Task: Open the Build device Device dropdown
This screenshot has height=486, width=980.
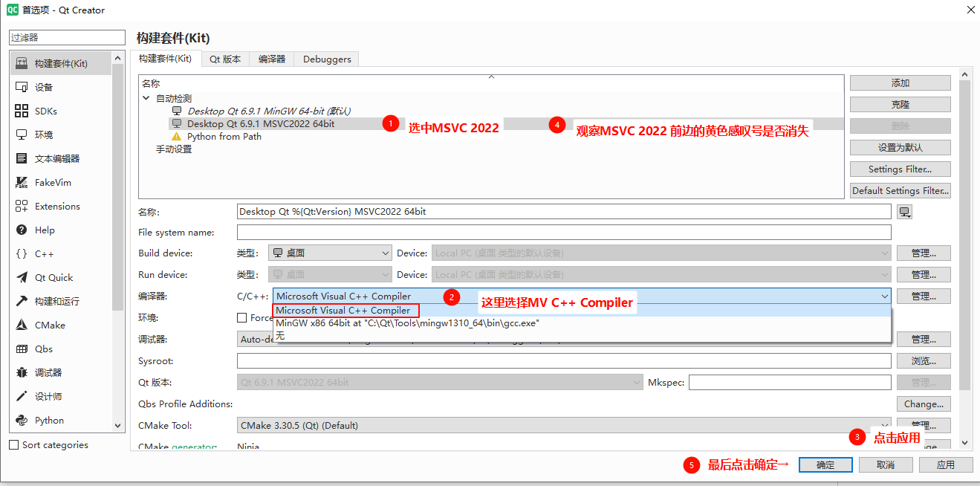Action: [661, 253]
